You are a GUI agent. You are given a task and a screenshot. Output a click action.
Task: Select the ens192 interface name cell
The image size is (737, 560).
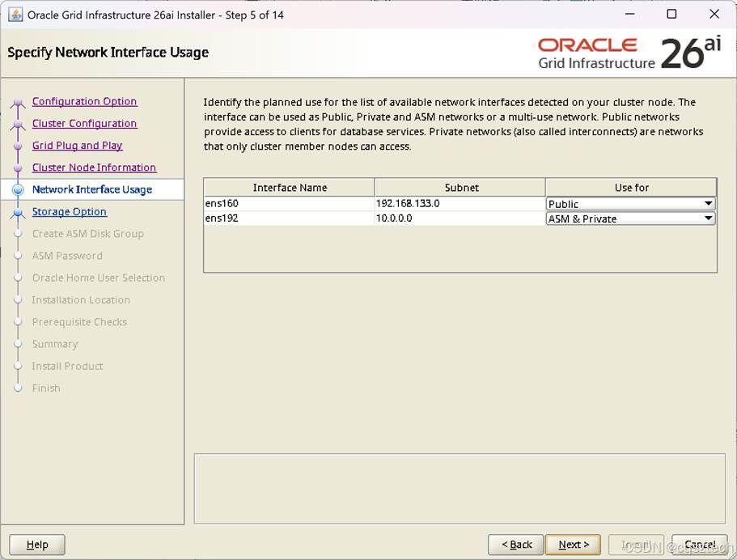click(x=290, y=218)
